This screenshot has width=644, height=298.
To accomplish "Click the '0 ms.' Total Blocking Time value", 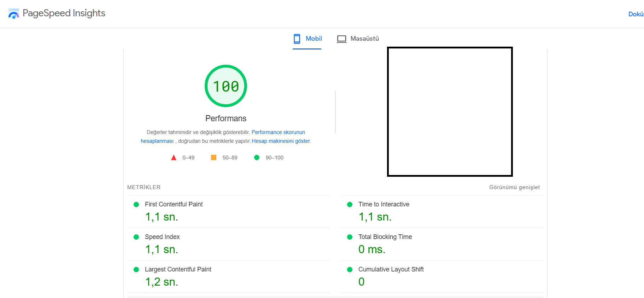I will pos(372,250).
